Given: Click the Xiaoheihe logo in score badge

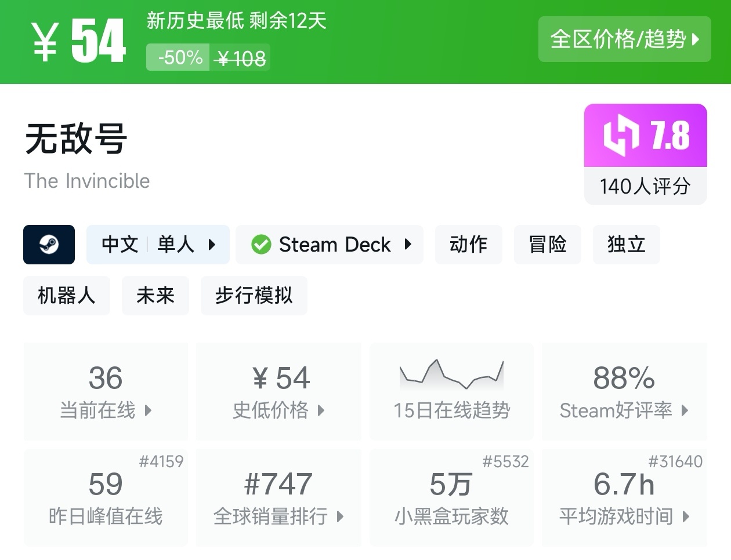Looking at the screenshot, I should point(621,136).
